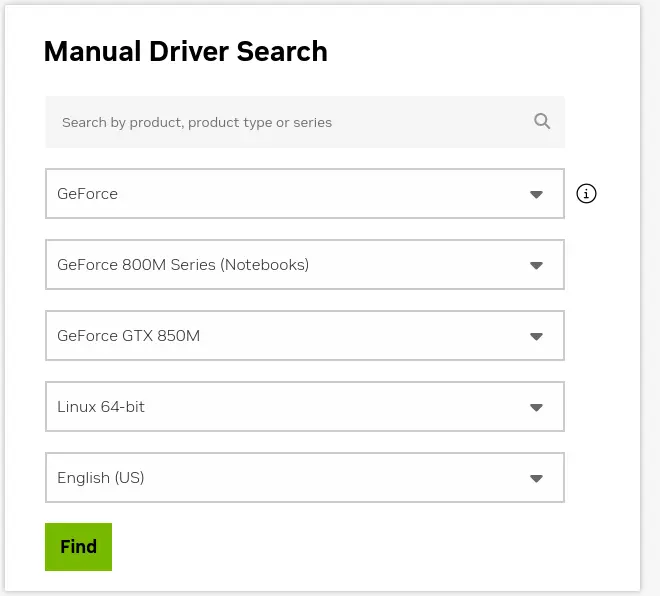Click the 'GeForce 800M Series (Notebooks)' label text
Viewport: 660px width, 596px height.
183,265
